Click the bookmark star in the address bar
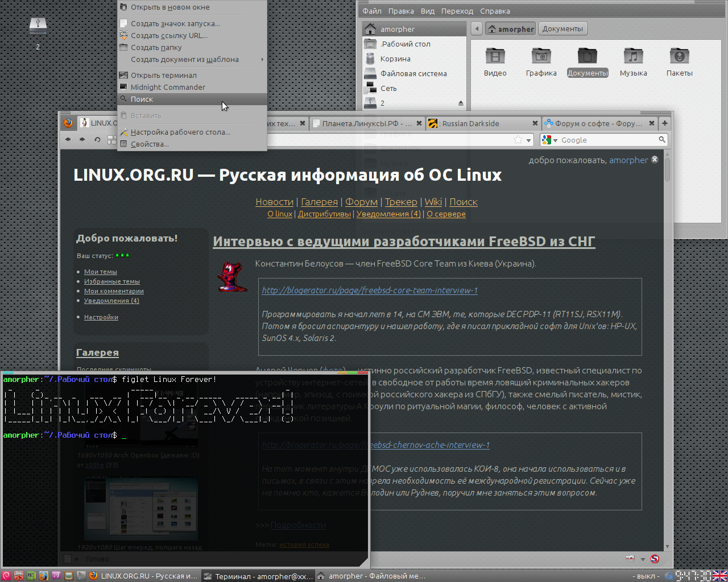 coord(518,140)
